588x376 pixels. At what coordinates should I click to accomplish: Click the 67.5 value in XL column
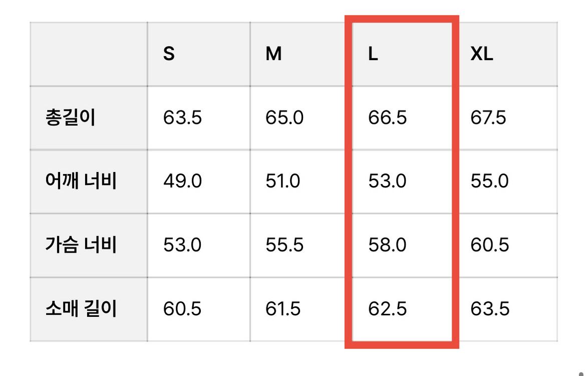click(488, 118)
